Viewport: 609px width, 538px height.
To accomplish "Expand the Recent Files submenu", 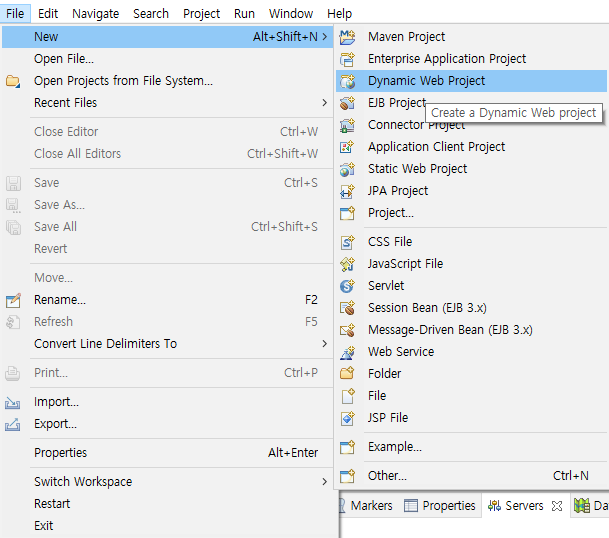I will coord(325,103).
